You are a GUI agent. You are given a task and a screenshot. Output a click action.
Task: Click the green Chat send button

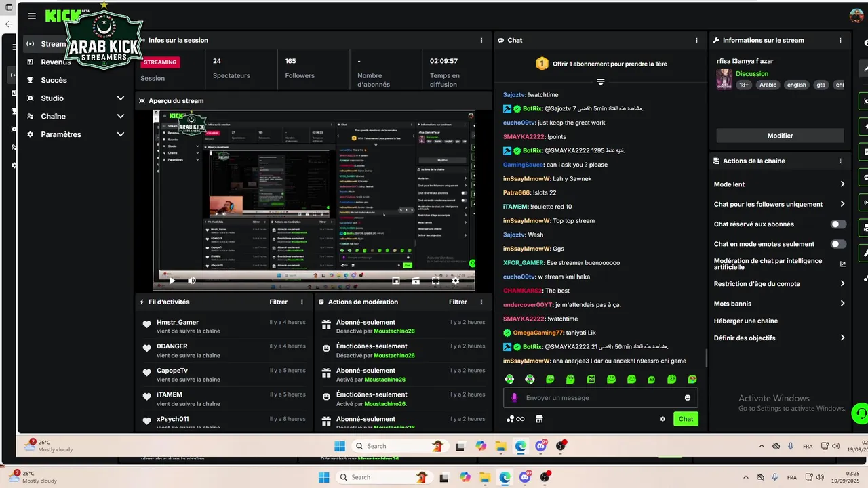pyautogui.click(x=686, y=419)
